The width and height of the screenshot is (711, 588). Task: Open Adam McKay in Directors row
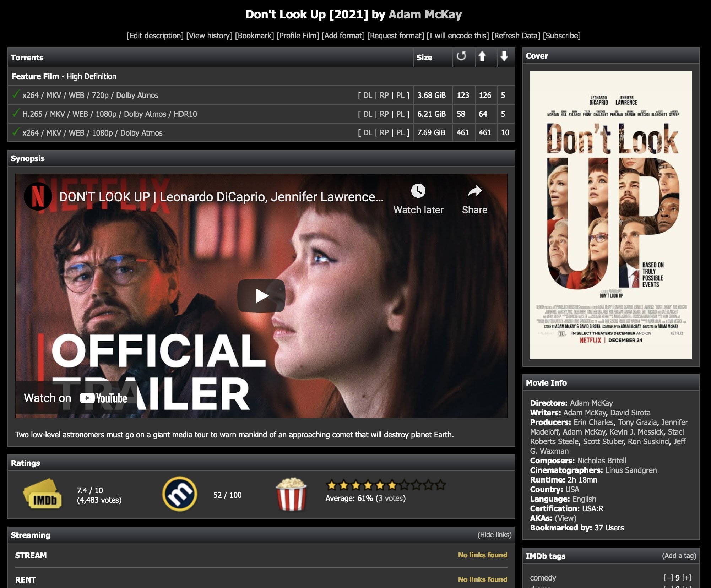591,403
